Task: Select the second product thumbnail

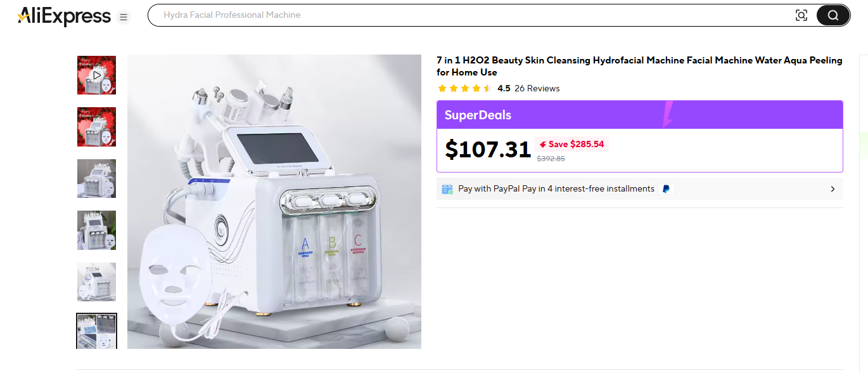Action: [96, 127]
